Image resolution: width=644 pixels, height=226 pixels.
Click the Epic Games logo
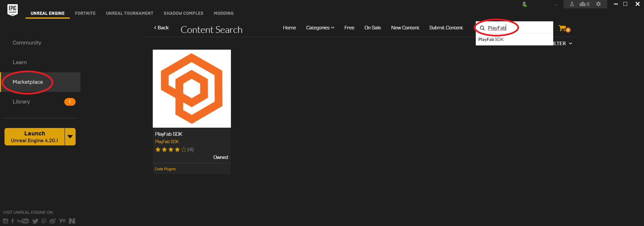point(13,10)
